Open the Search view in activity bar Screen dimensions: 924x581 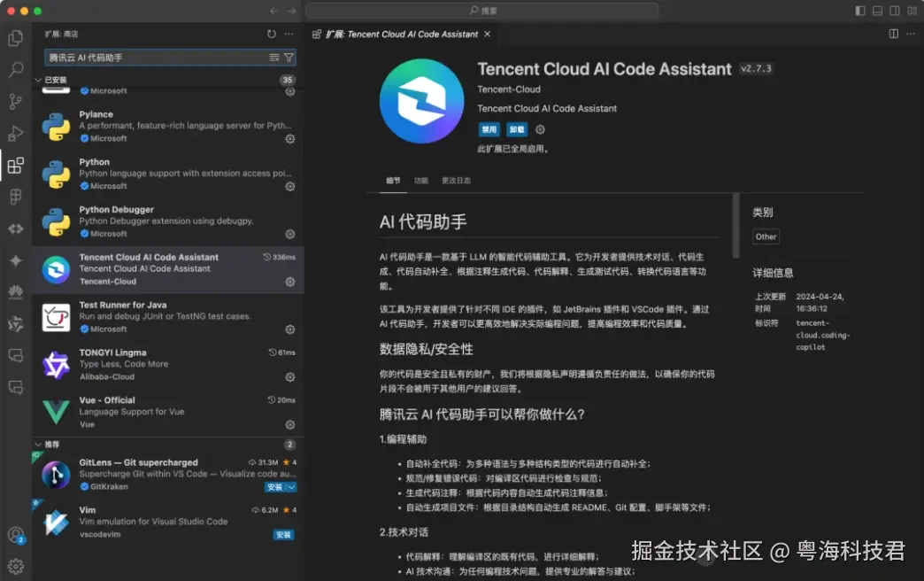(x=16, y=70)
